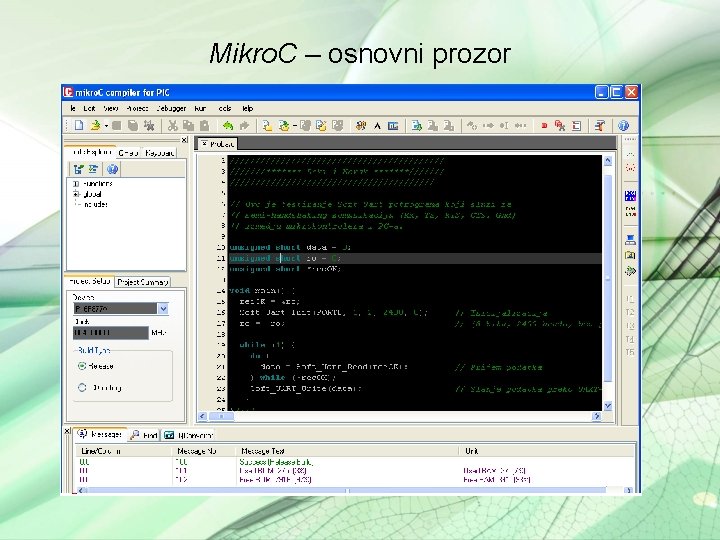
Task: Close the Code Explorer panel with X
Action: tap(184, 140)
